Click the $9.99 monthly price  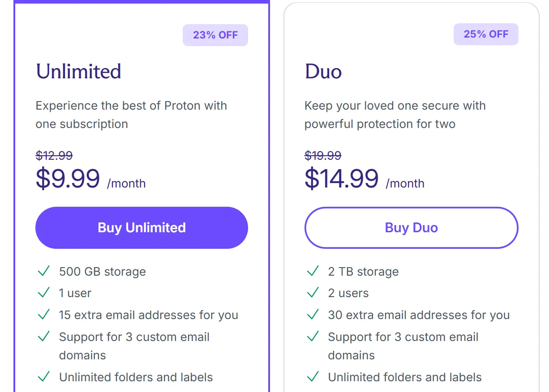68,179
